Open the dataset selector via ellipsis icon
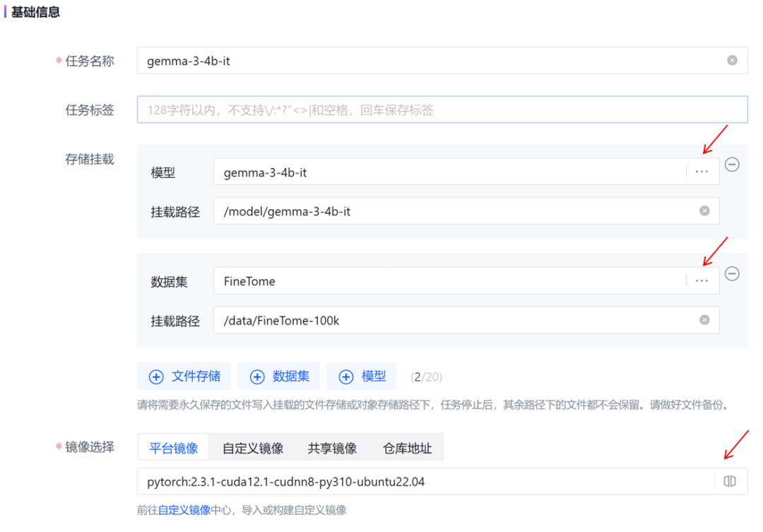 [701, 280]
